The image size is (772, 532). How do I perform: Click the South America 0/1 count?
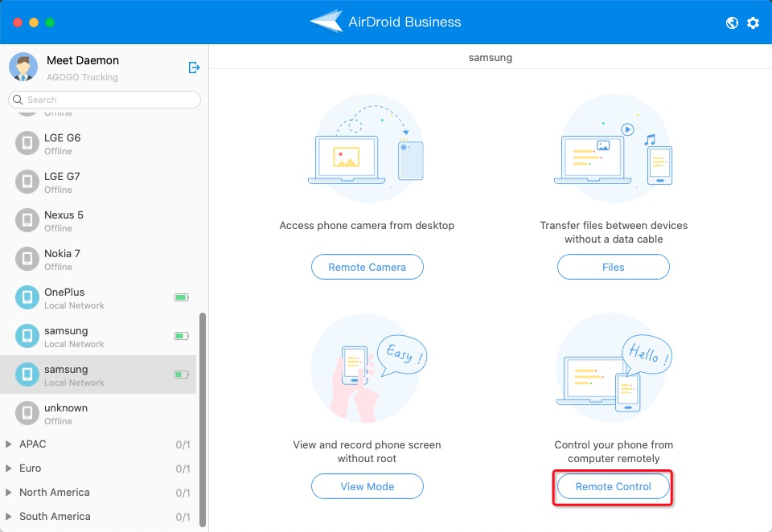tap(183, 517)
